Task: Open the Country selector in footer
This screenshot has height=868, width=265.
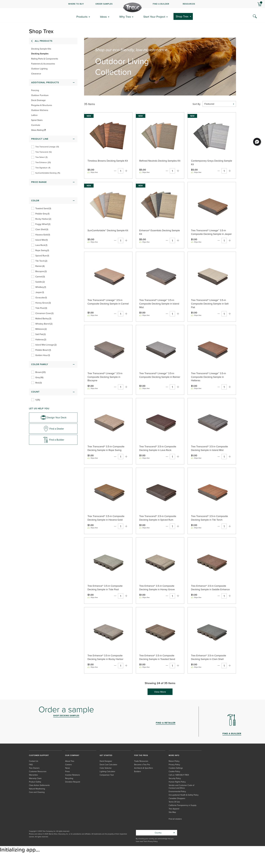Action: 156,833
